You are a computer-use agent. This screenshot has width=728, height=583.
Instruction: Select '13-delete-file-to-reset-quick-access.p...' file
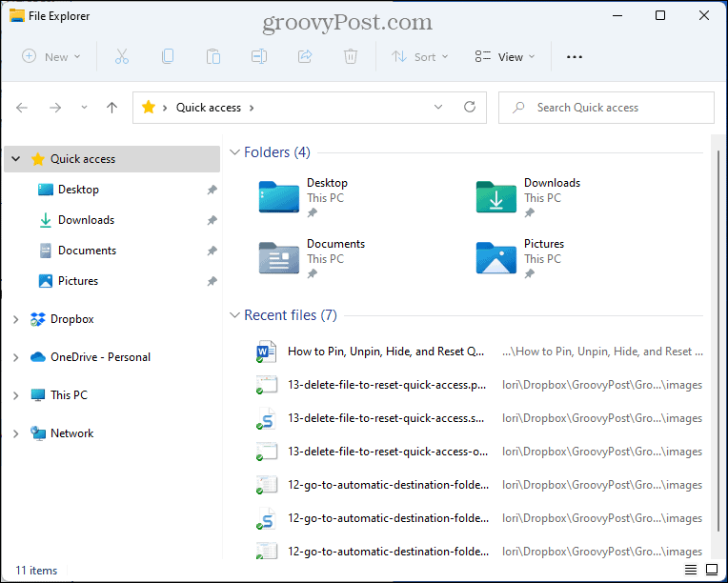coord(479,385)
